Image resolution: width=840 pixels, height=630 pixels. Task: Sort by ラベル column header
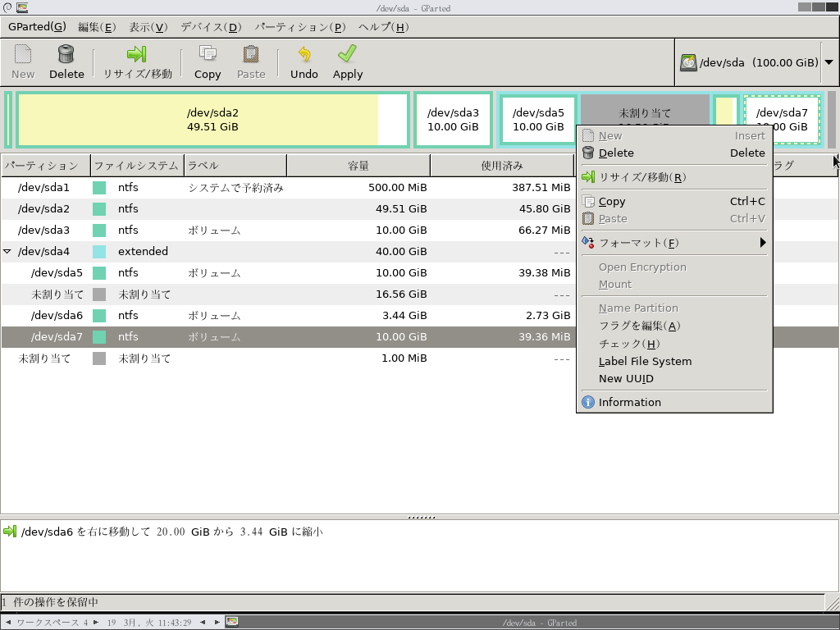point(235,166)
